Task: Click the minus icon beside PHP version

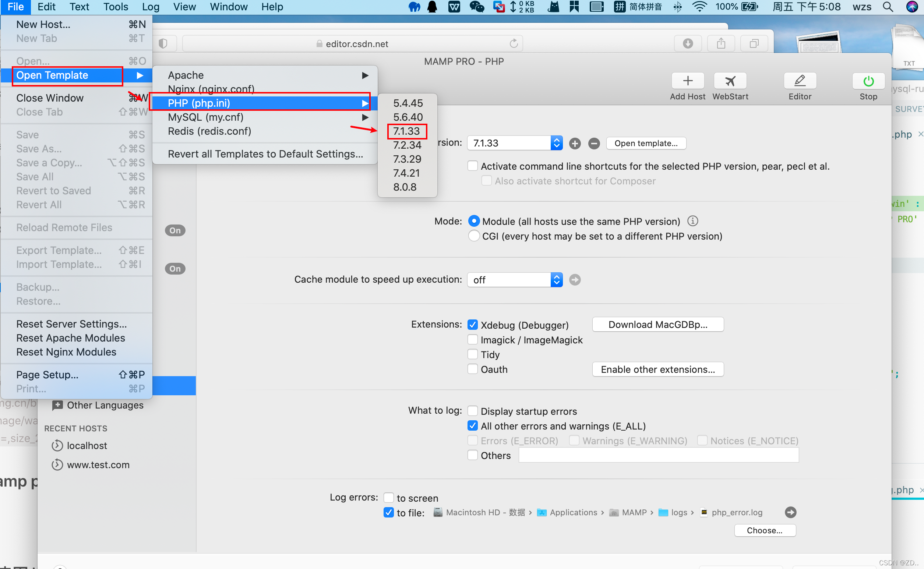Action: 593,144
